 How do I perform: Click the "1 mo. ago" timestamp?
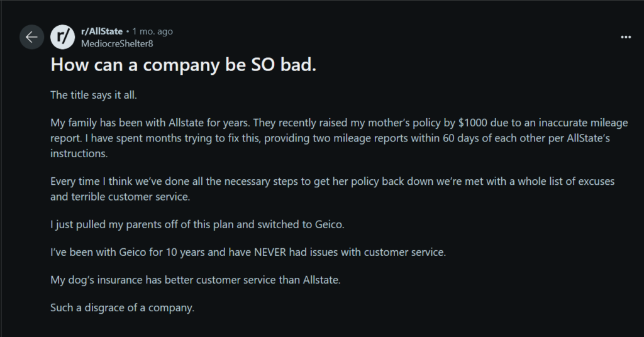tap(152, 31)
